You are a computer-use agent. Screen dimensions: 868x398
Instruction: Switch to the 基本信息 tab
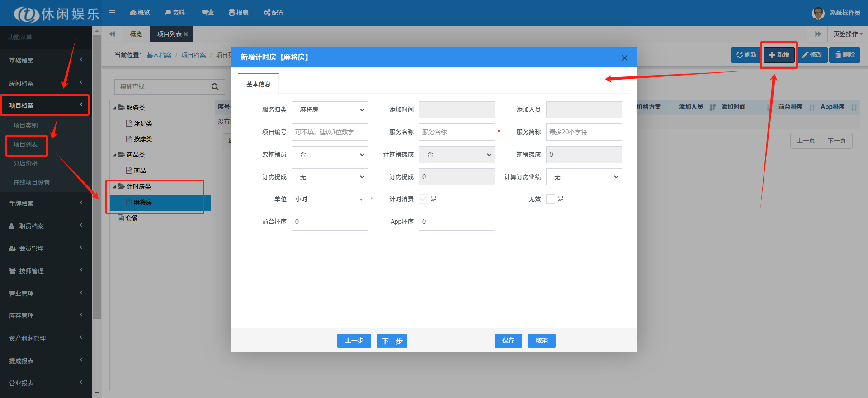pyautogui.click(x=258, y=84)
